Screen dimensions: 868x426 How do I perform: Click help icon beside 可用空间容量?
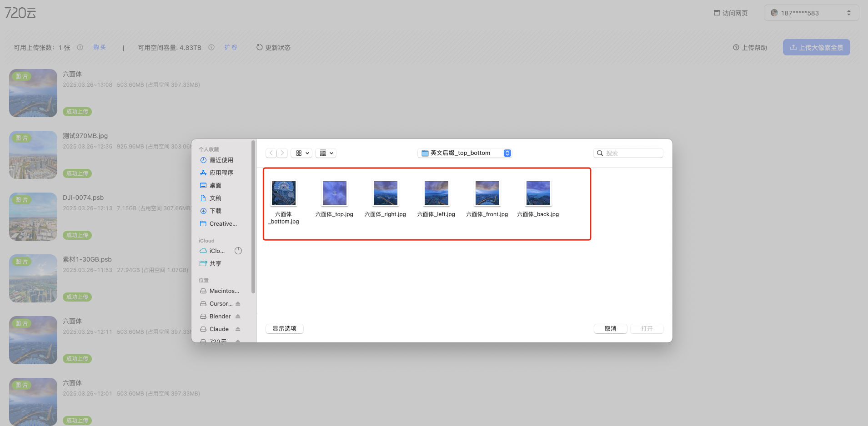coord(211,47)
